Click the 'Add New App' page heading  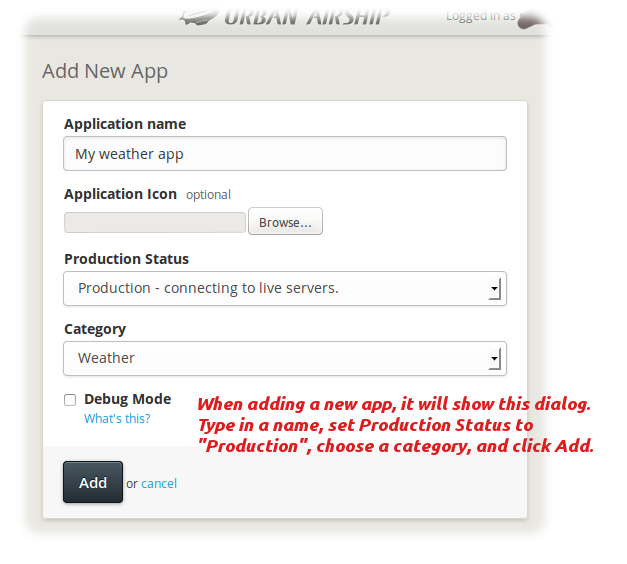pyautogui.click(x=105, y=72)
